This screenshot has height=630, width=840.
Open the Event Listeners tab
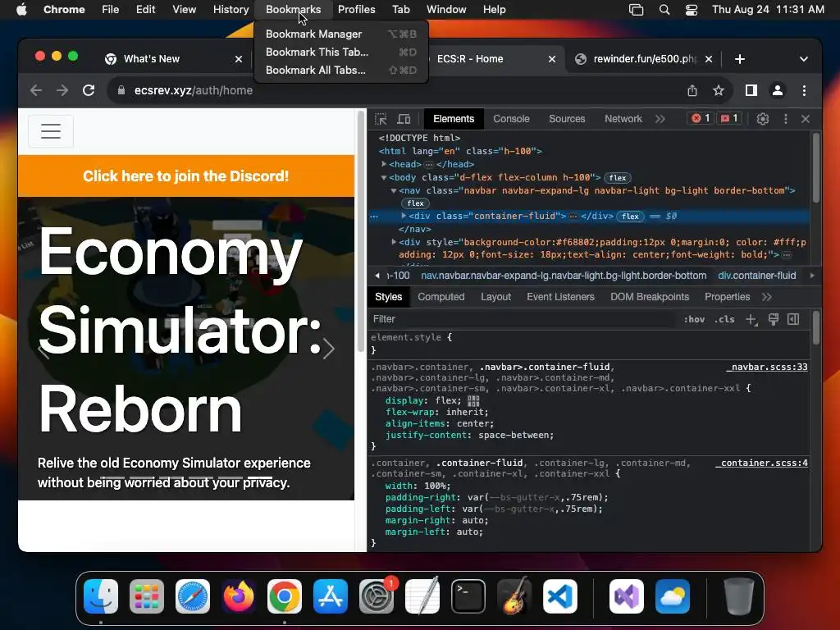[x=560, y=297]
